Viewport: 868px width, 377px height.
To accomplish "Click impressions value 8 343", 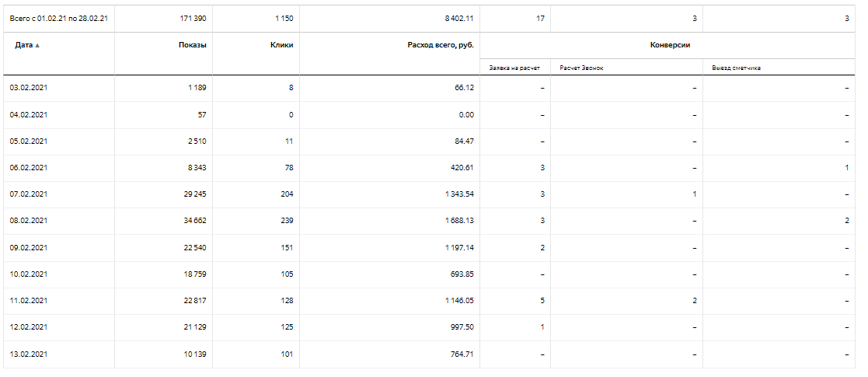I will (197, 167).
